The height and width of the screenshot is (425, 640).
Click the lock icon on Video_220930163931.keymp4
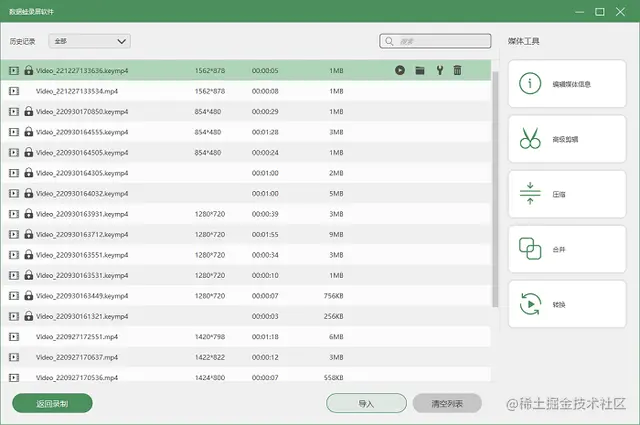[29, 214]
